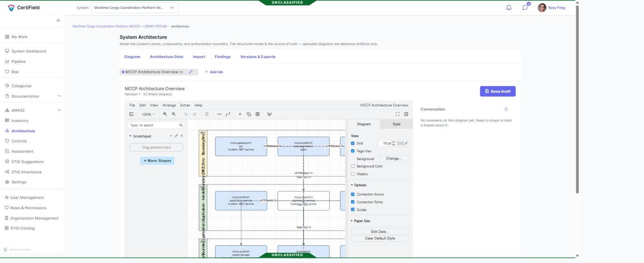Click the Clear Default Style button
The image size is (644, 263).
click(379, 238)
